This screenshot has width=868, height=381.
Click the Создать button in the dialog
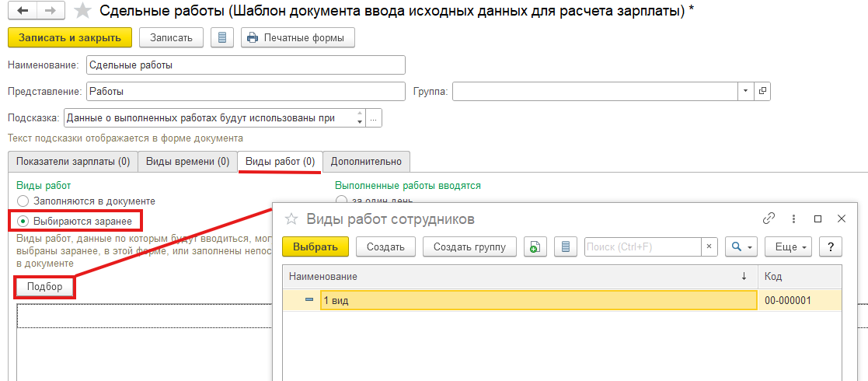click(x=386, y=246)
